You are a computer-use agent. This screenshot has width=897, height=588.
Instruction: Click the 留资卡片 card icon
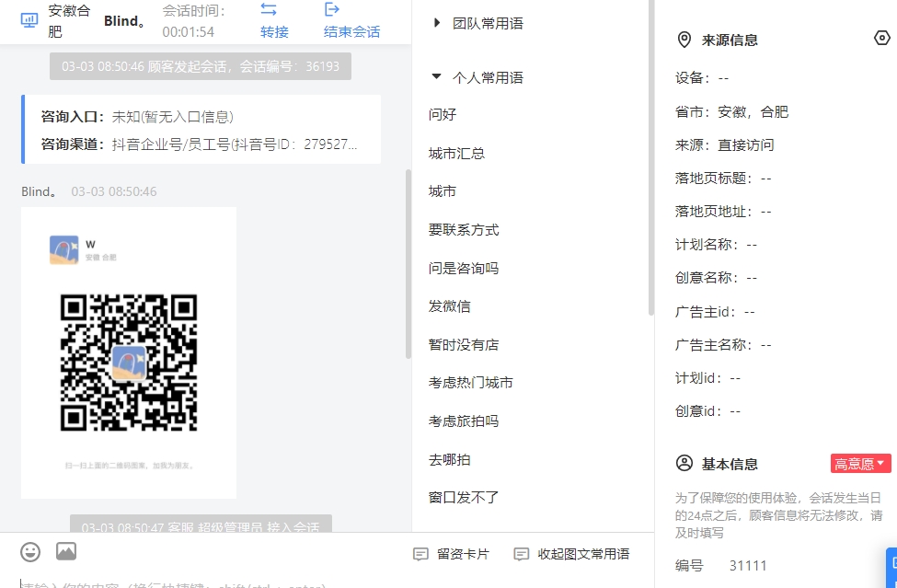(420, 554)
